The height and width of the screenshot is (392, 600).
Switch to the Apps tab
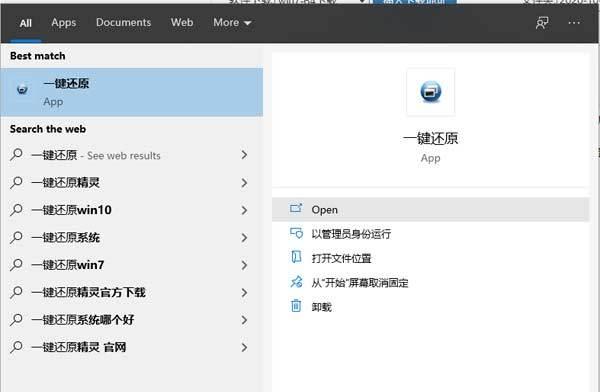point(64,23)
